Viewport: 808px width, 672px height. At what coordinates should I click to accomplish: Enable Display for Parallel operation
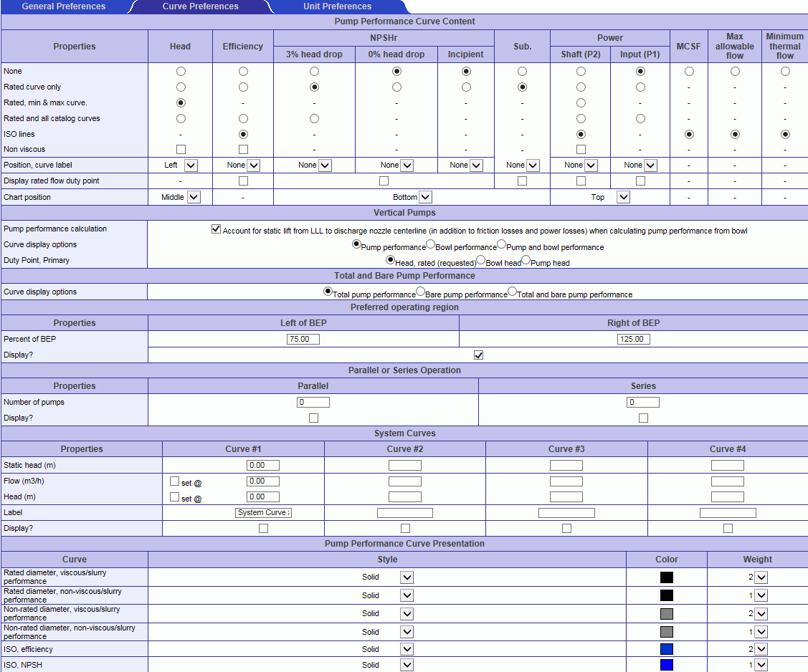click(313, 418)
